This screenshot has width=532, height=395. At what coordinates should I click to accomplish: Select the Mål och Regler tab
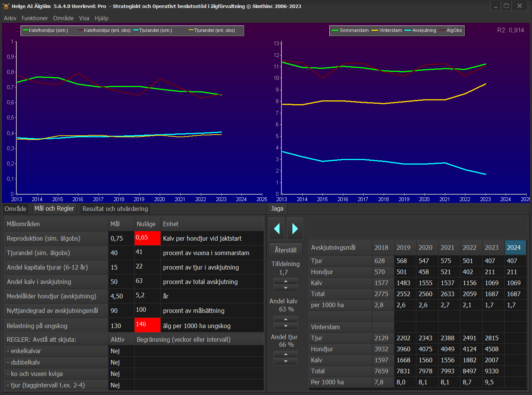coord(54,208)
